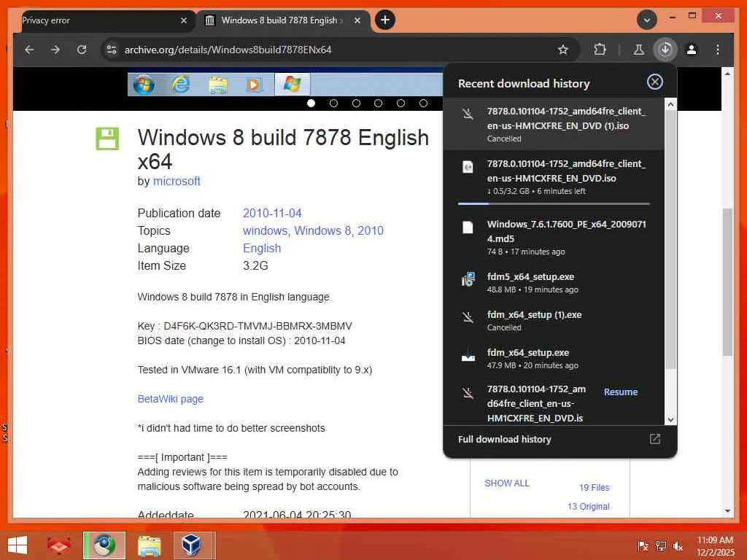This screenshot has width=747, height=560.
Task: Open VirtualBox from the taskbar
Action: click(191, 545)
